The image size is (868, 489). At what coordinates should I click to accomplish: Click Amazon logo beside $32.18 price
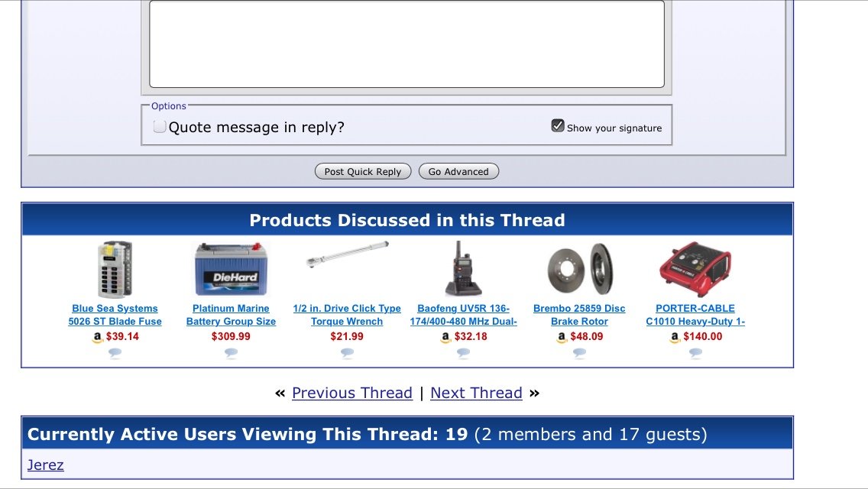445,337
